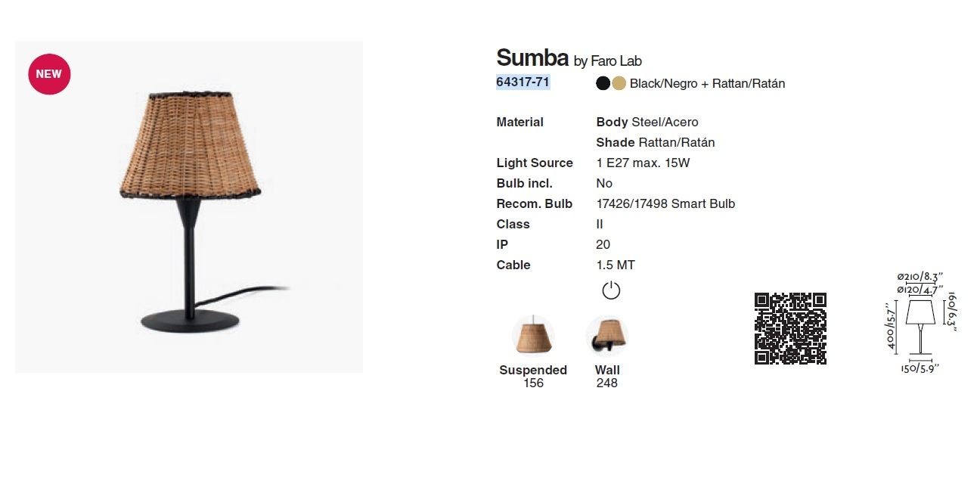
Task: Click the Wall page number 248
Action: click(607, 383)
